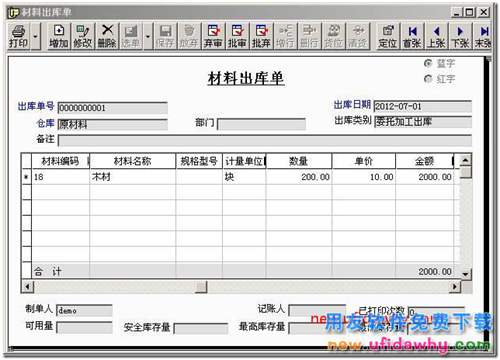This screenshot has width=500, height=360.
Task: Click the unit cell 块
Action: [x=244, y=177]
